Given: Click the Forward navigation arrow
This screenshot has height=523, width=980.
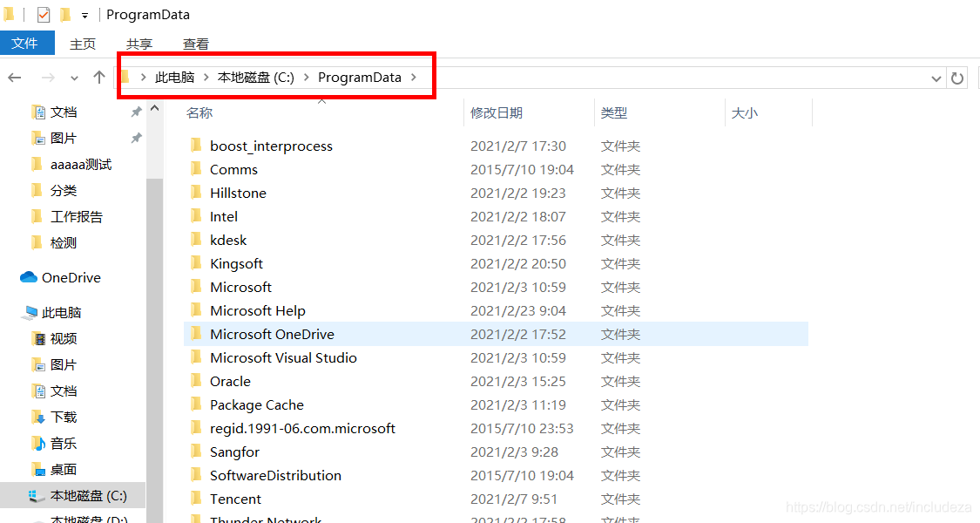Looking at the screenshot, I should [x=48, y=78].
